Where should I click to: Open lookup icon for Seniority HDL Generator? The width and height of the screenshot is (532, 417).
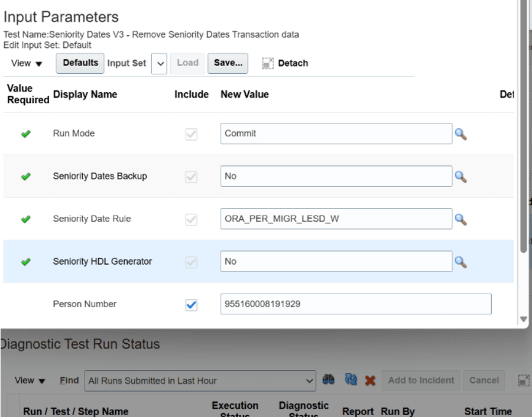[x=460, y=262]
